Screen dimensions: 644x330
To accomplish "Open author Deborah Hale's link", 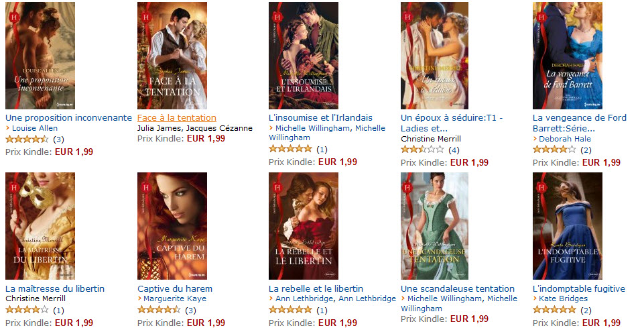I will [565, 139].
